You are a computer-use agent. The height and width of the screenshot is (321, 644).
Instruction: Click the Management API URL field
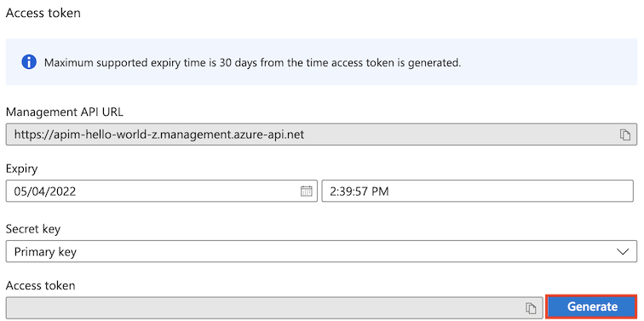click(321, 135)
